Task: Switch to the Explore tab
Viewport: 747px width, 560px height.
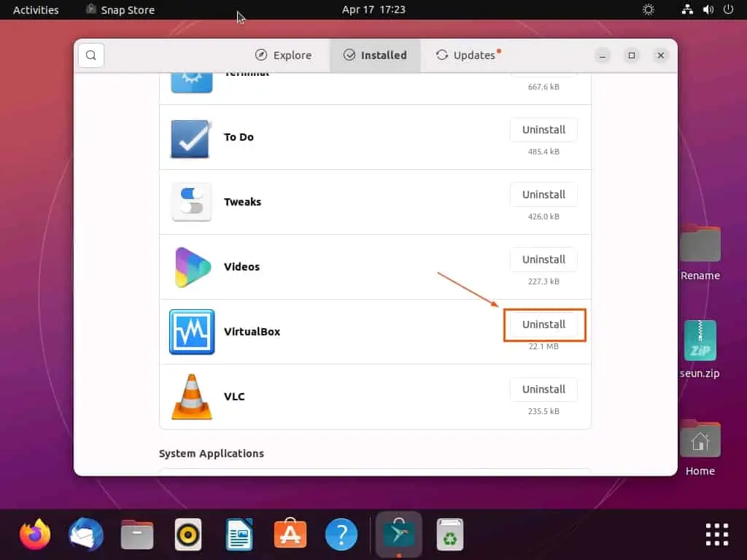Action: click(x=283, y=55)
